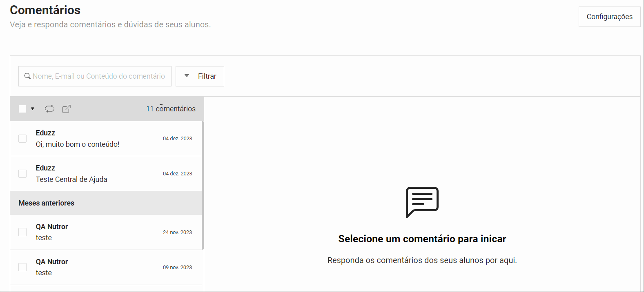The height and width of the screenshot is (292, 644).
Task: Click the refresh comments icon
Action: pyautogui.click(x=49, y=109)
